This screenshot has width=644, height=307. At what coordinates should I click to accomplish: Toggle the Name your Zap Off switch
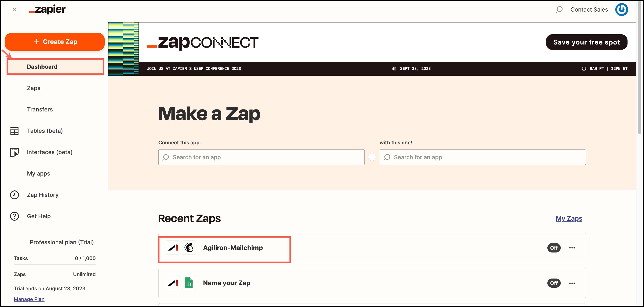point(554,283)
